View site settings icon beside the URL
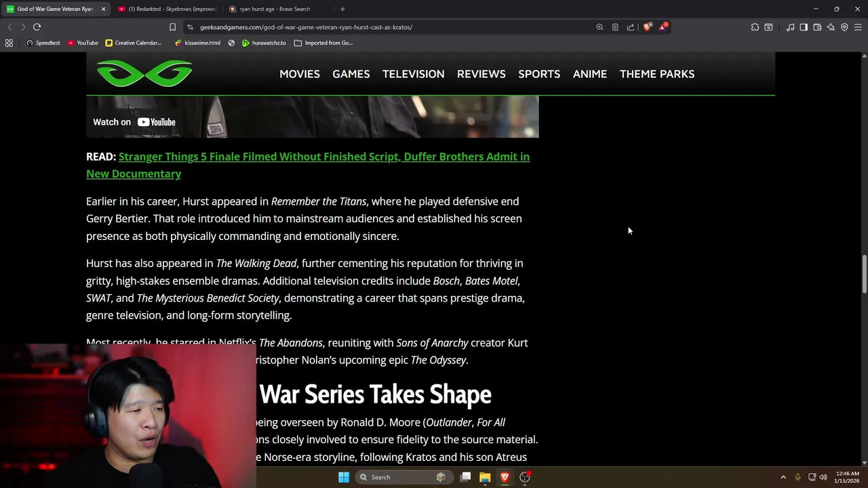The image size is (868, 488). click(x=191, y=27)
